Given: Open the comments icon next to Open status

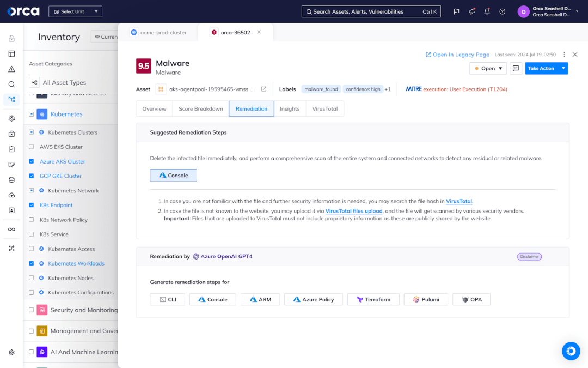Looking at the screenshot, I should tap(516, 68).
